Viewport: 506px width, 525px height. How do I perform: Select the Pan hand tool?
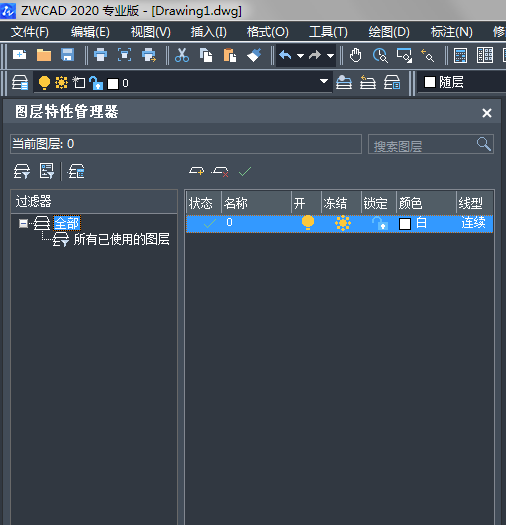click(x=355, y=55)
